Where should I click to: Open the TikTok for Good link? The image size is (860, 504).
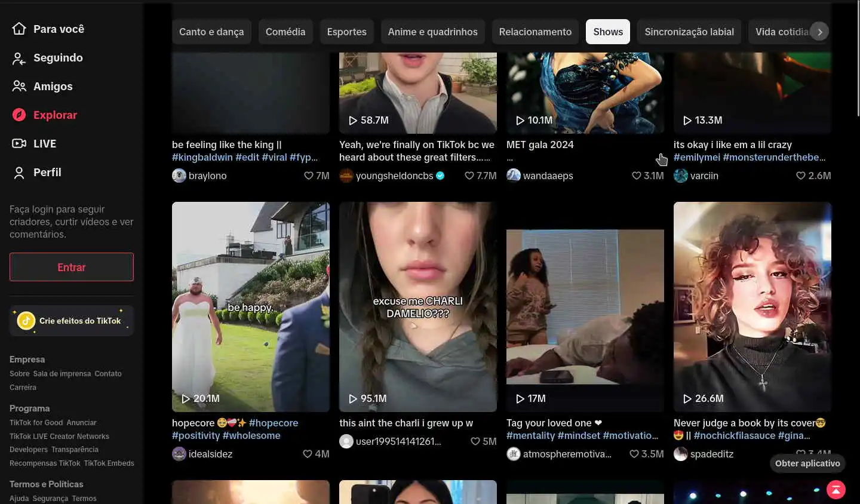click(36, 423)
